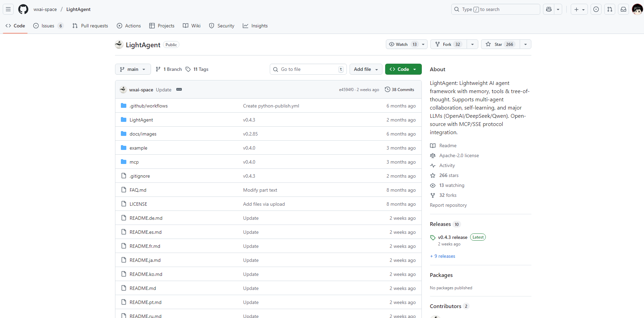644x318 pixels.
Task: Open the v0.4.3 release link
Action: [452, 237]
